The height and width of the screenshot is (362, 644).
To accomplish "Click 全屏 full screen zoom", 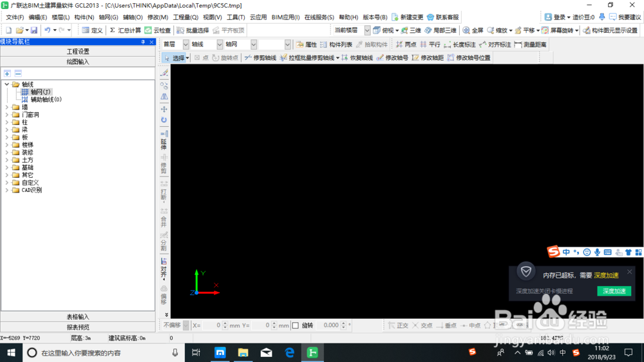I will (473, 30).
